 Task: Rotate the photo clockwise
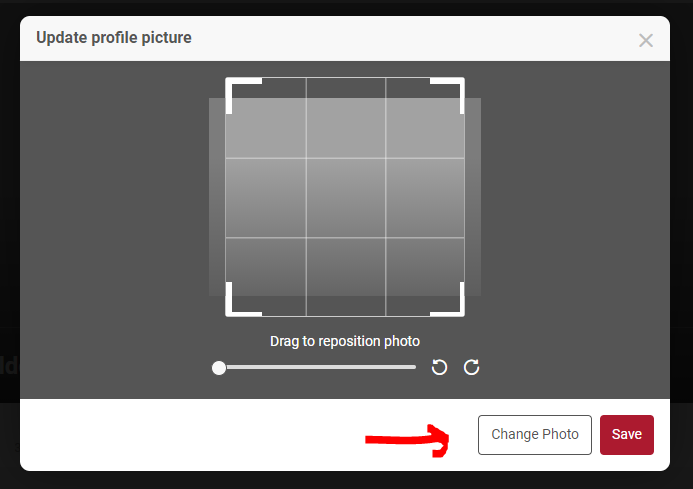coord(471,367)
